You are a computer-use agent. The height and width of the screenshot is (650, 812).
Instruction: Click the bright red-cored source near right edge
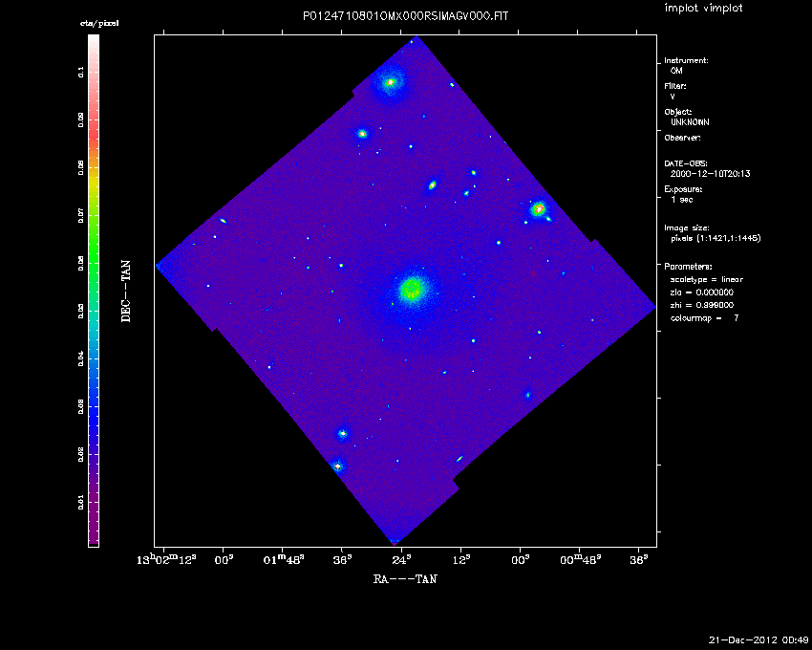point(539,209)
